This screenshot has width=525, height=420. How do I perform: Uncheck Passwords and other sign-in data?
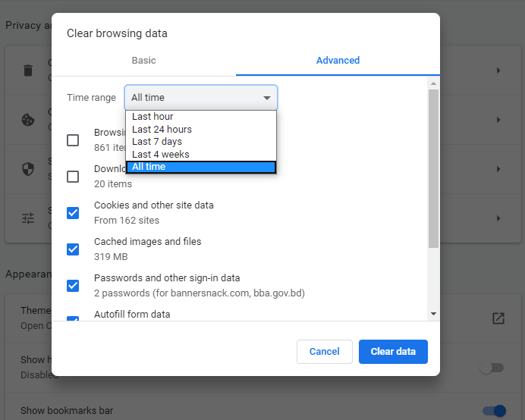click(x=73, y=285)
